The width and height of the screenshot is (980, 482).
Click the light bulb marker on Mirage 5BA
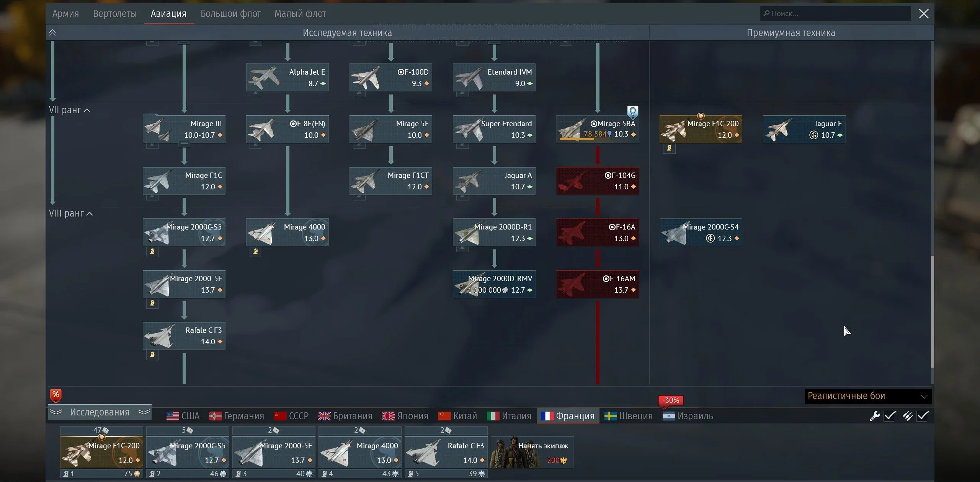[x=632, y=112]
